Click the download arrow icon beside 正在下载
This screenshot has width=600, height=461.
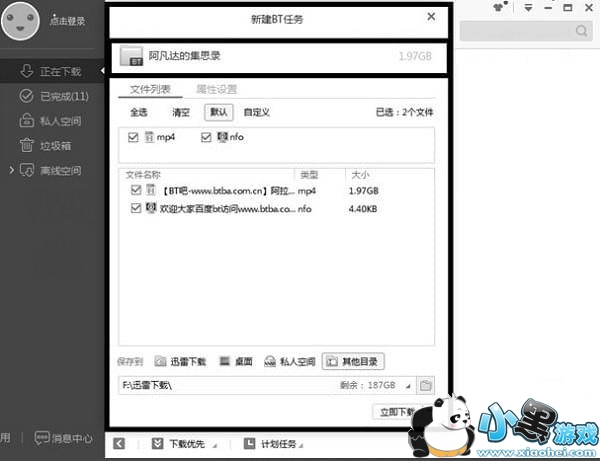pyautogui.click(x=26, y=71)
